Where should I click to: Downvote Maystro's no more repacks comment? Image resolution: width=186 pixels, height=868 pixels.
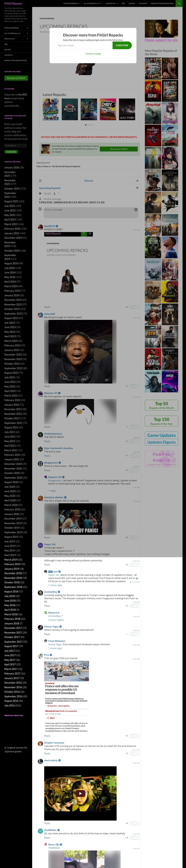(x=137, y=427)
